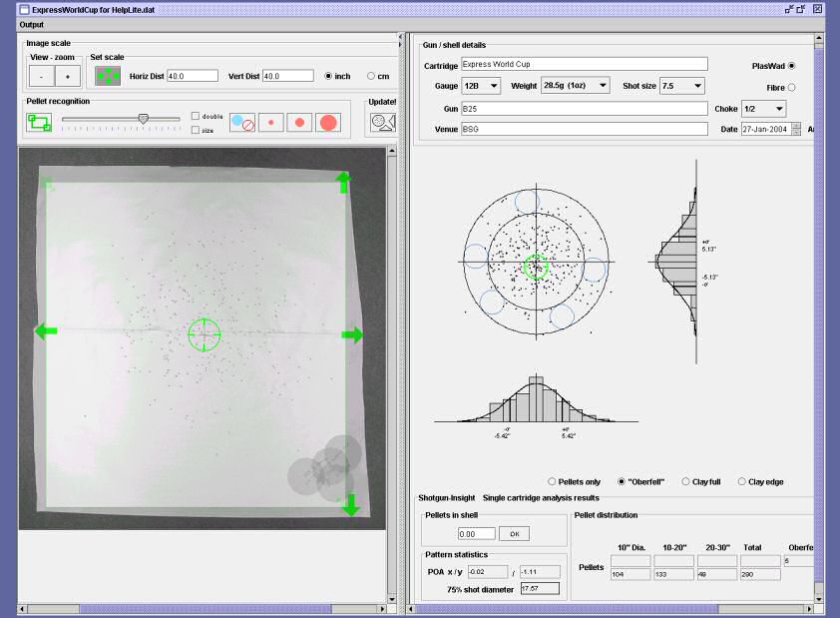Click the Update pattern icon button

383,122
